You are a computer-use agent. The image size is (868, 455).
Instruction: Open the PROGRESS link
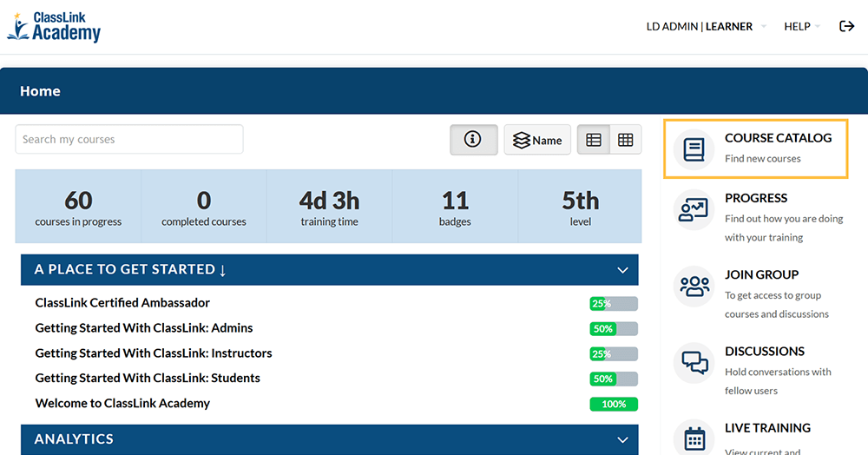point(756,198)
